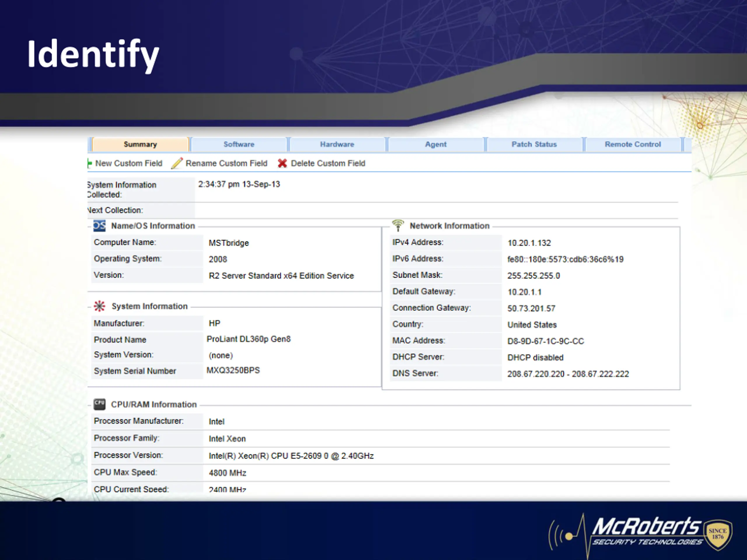Switch to the Hardware tab

(x=337, y=144)
